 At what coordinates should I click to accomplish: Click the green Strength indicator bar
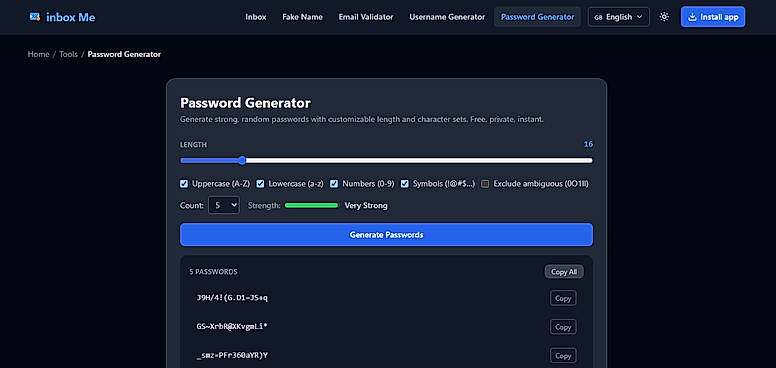click(x=311, y=205)
